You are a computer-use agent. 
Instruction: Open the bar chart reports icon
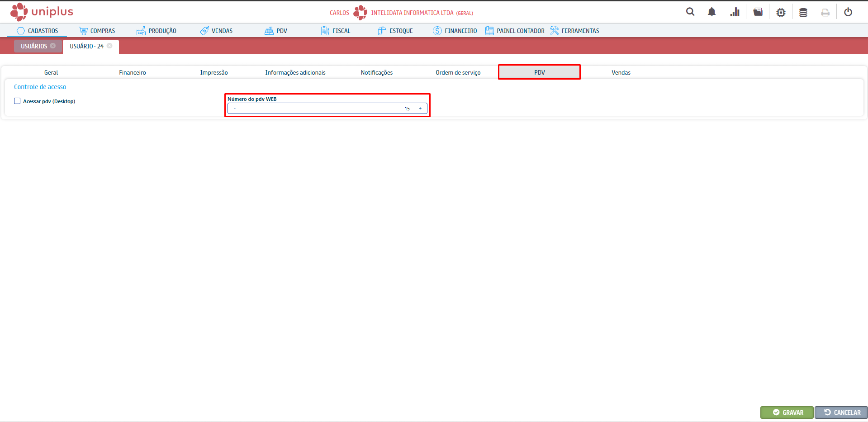(x=735, y=12)
